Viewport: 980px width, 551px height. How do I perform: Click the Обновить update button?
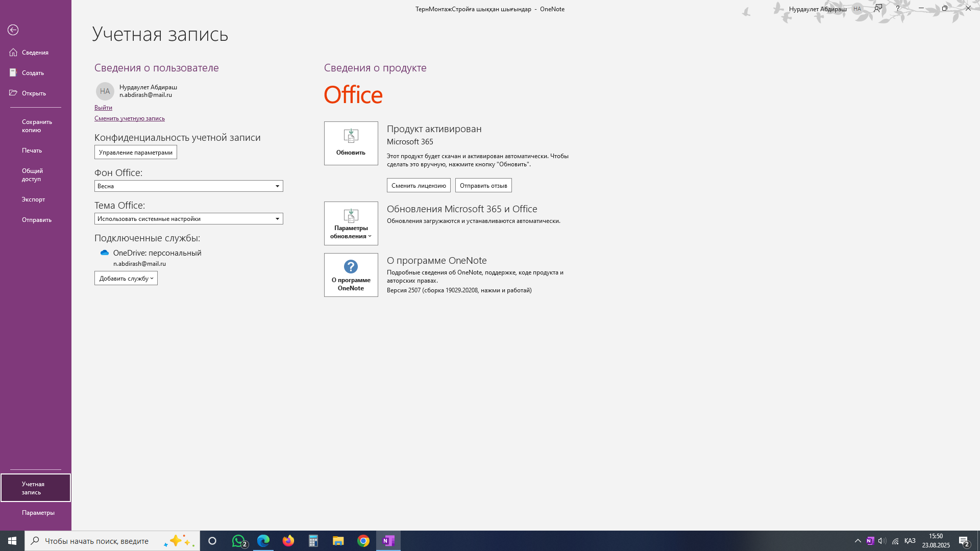coord(351,143)
